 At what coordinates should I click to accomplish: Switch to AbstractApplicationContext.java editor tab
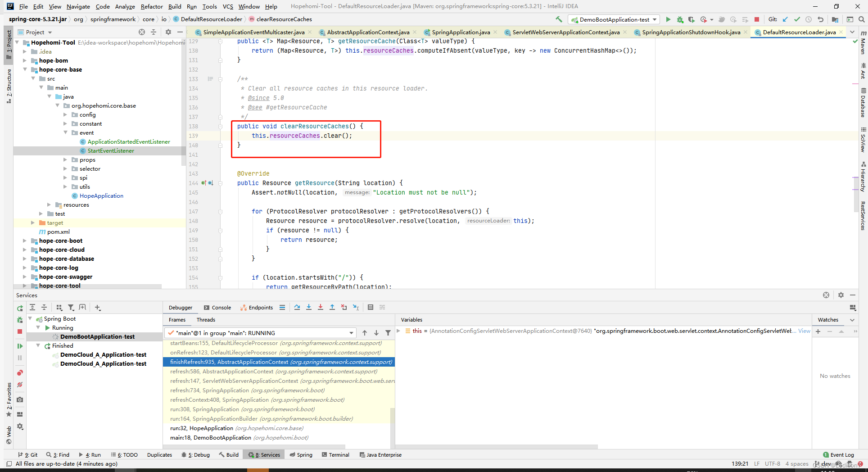tap(368, 32)
